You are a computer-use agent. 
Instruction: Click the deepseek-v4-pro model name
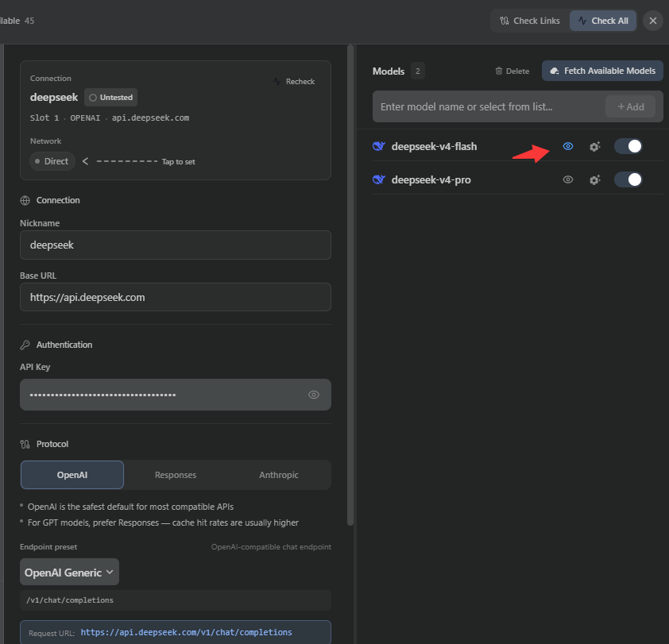pyautogui.click(x=431, y=179)
